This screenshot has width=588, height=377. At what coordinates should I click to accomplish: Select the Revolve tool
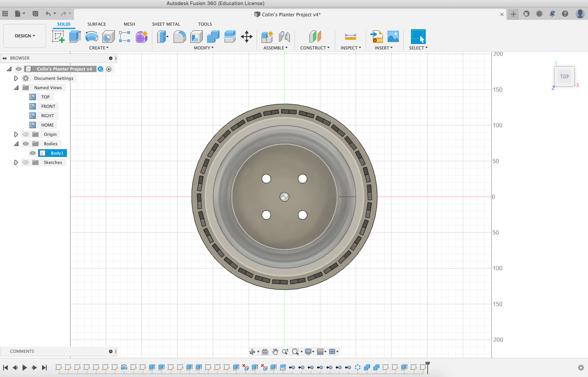point(91,36)
